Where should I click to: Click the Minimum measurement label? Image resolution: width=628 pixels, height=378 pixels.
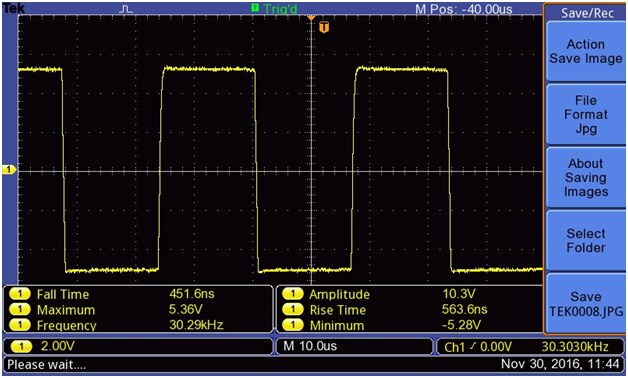pyautogui.click(x=337, y=326)
